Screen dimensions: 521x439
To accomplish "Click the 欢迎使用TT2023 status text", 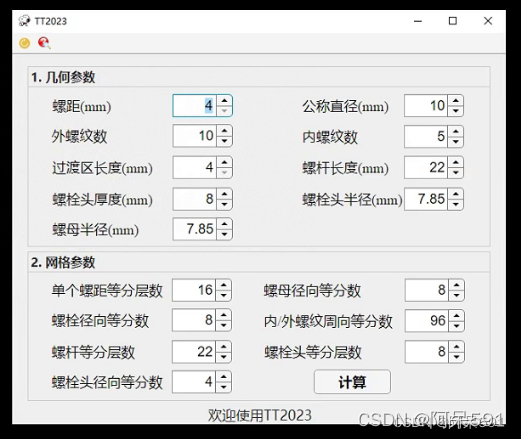I will pyautogui.click(x=260, y=415).
